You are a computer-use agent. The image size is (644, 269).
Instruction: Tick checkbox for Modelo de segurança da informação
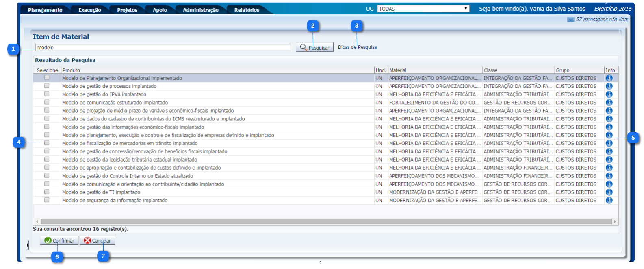coord(47,200)
